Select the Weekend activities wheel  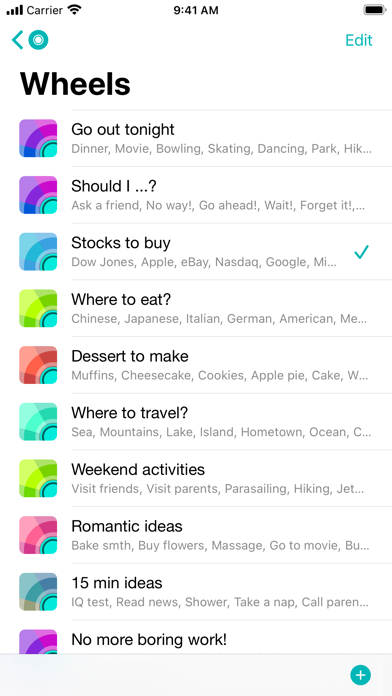coord(196,478)
